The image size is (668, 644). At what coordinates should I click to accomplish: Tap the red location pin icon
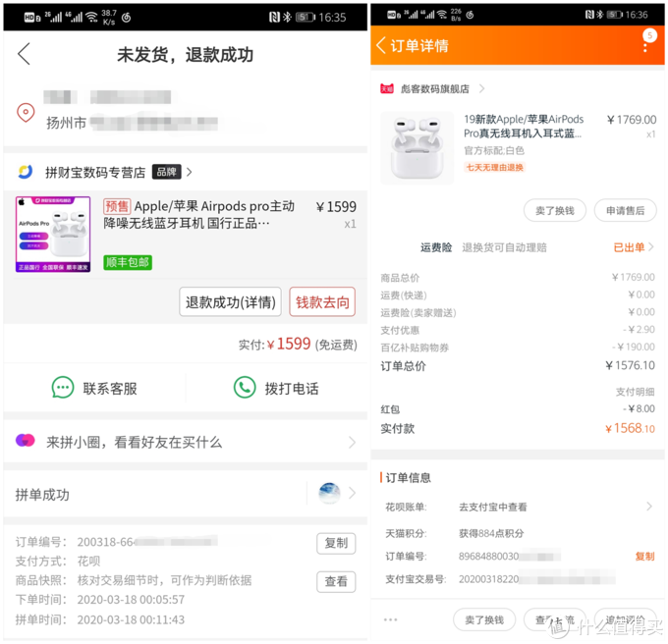pyautogui.click(x=26, y=112)
